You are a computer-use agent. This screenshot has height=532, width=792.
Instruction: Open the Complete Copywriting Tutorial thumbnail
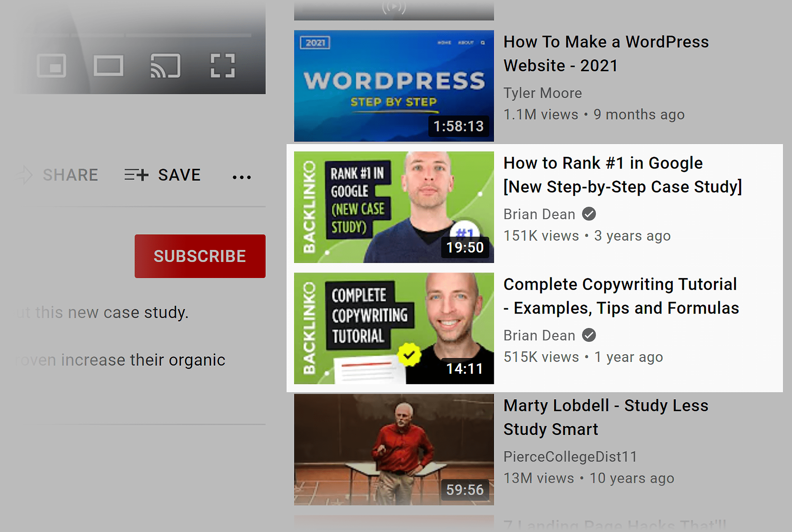[x=394, y=328]
